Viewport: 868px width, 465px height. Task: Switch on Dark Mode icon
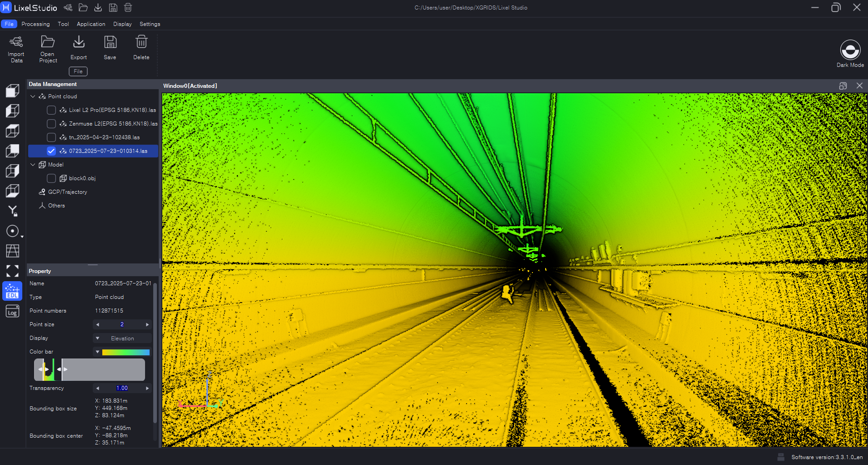click(850, 50)
